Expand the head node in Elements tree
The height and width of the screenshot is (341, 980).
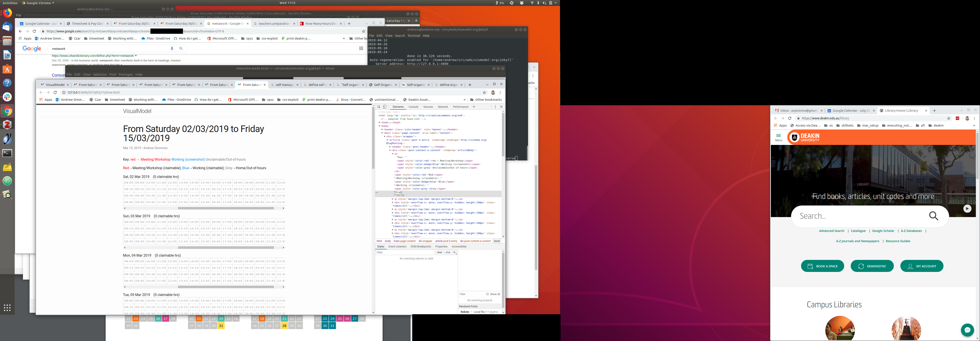379,122
